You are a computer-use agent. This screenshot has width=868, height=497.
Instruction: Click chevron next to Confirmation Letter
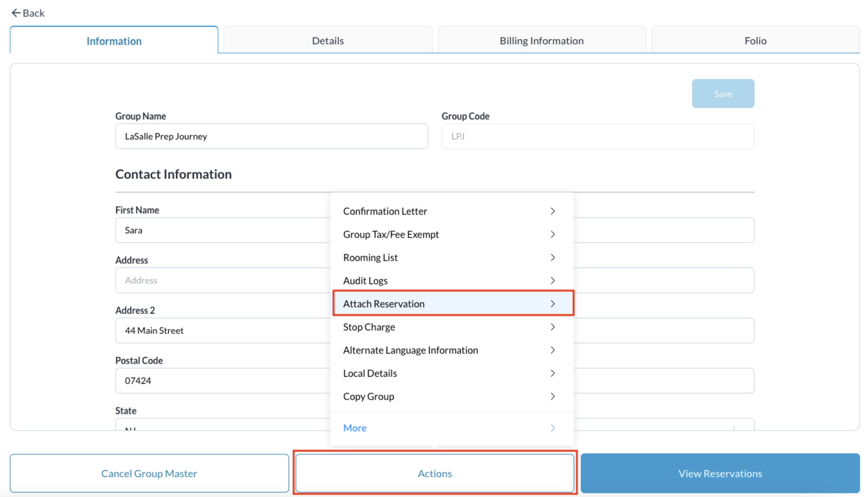(552, 211)
